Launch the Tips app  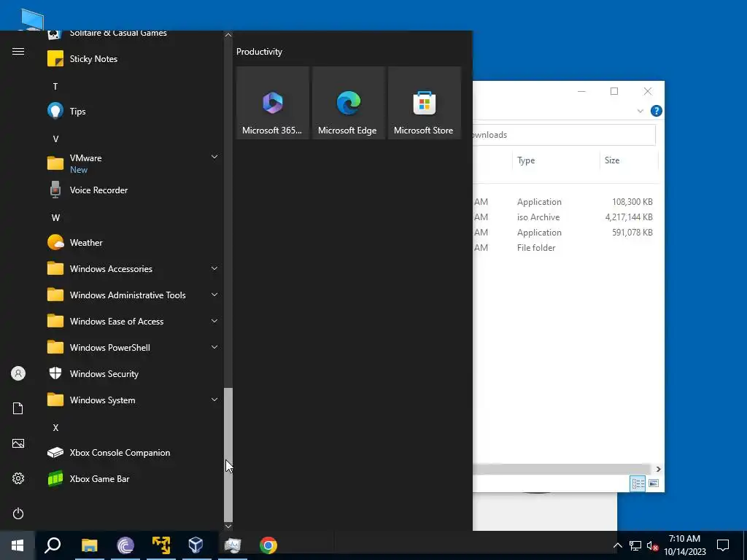[x=133, y=112]
